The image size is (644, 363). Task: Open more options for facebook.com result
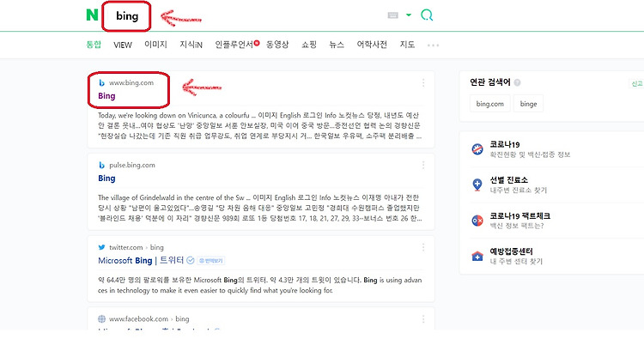[423, 319]
